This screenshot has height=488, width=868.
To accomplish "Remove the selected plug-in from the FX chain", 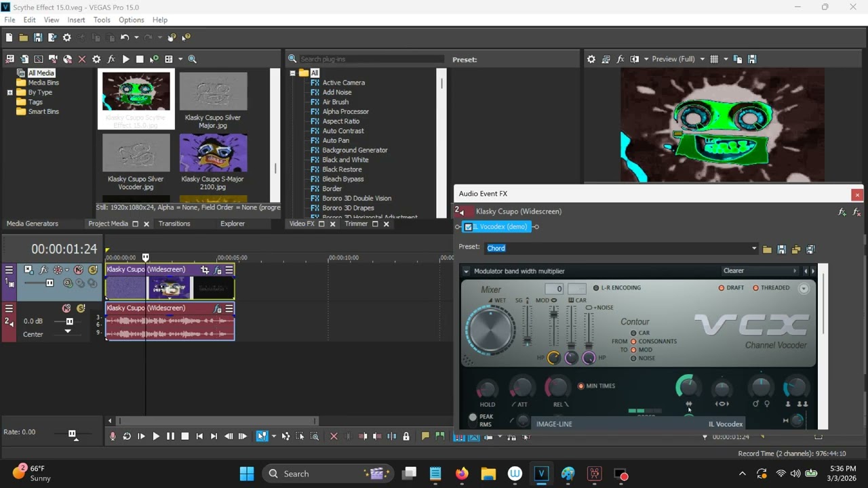I will [x=856, y=212].
